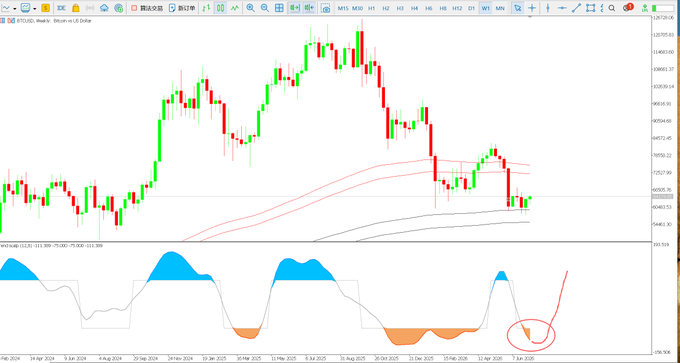Open the new chart line icon
This screenshot has height=363, width=680.
click(x=7, y=8)
